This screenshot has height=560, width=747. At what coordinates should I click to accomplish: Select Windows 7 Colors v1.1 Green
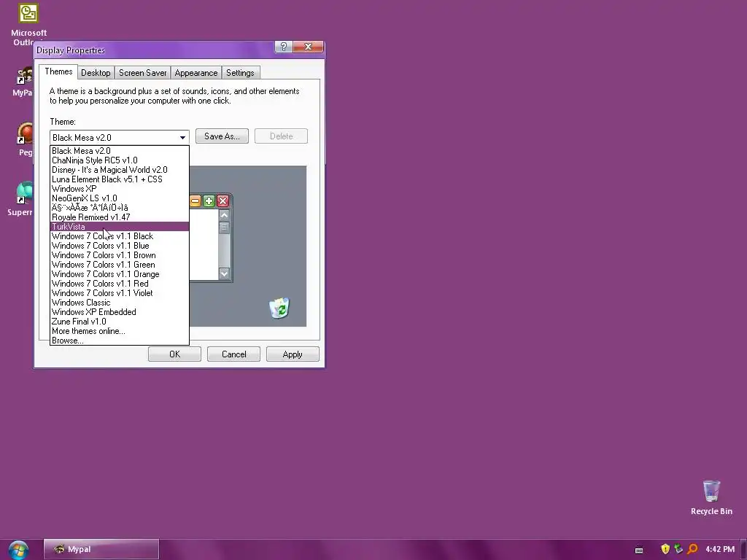pyautogui.click(x=120, y=265)
